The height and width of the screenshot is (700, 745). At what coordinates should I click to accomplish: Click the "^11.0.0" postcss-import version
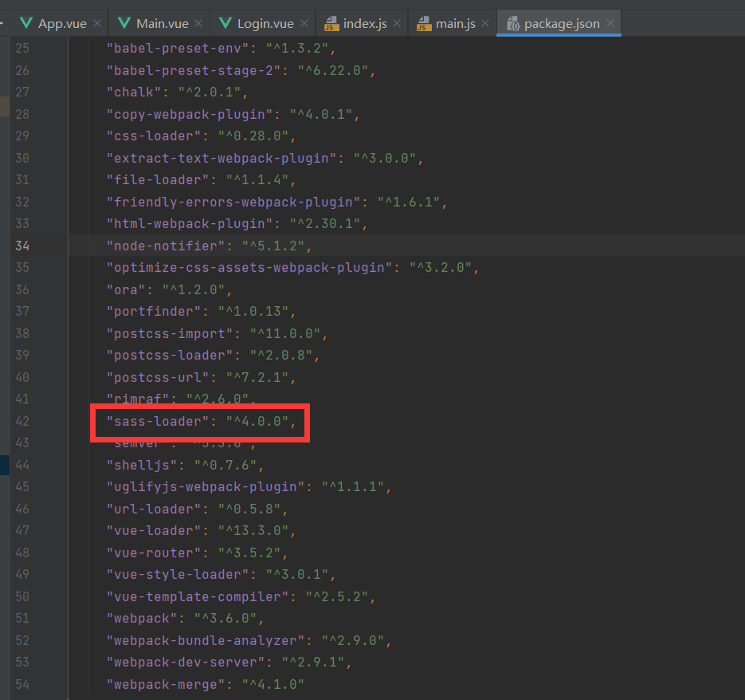[x=285, y=334]
